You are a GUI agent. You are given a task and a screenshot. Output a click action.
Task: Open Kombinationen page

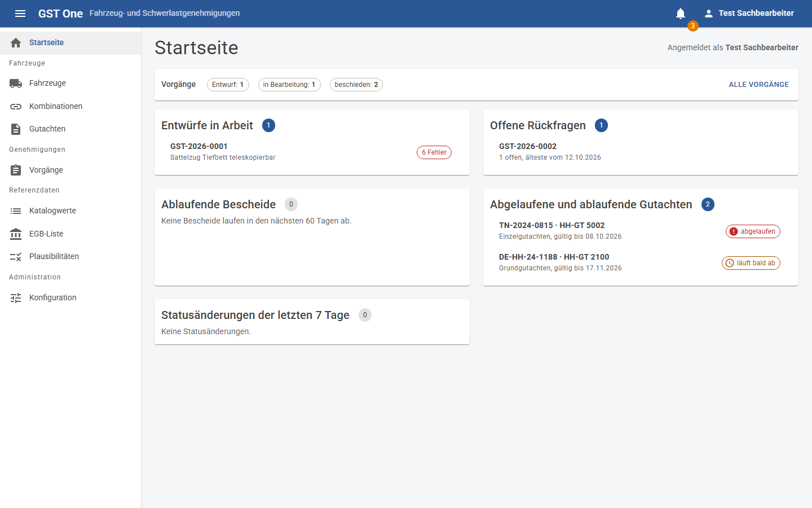click(70, 107)
